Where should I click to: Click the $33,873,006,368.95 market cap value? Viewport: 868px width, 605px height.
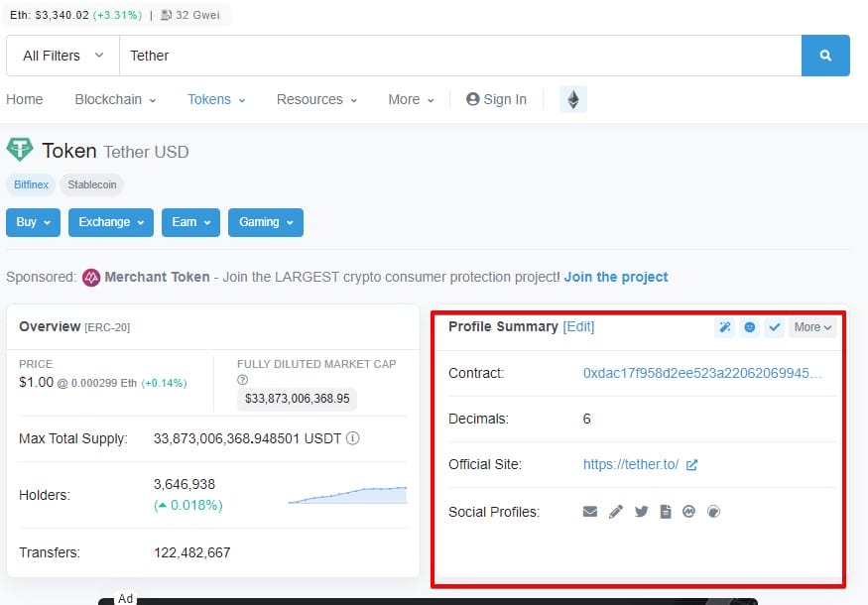(x=298, y=399)
